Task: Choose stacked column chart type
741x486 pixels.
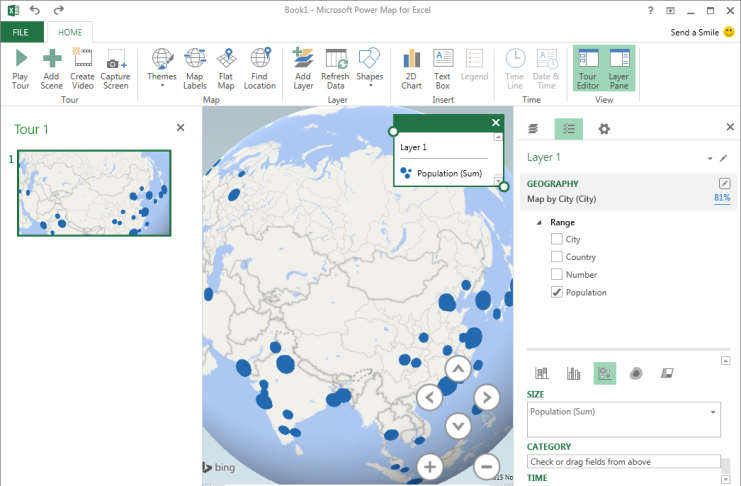Action: [542, 373]
